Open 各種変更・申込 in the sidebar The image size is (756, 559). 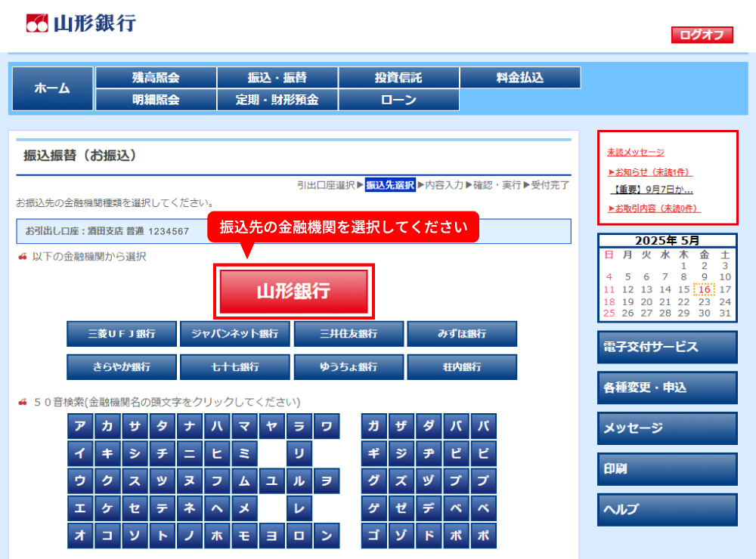point(668,388)
